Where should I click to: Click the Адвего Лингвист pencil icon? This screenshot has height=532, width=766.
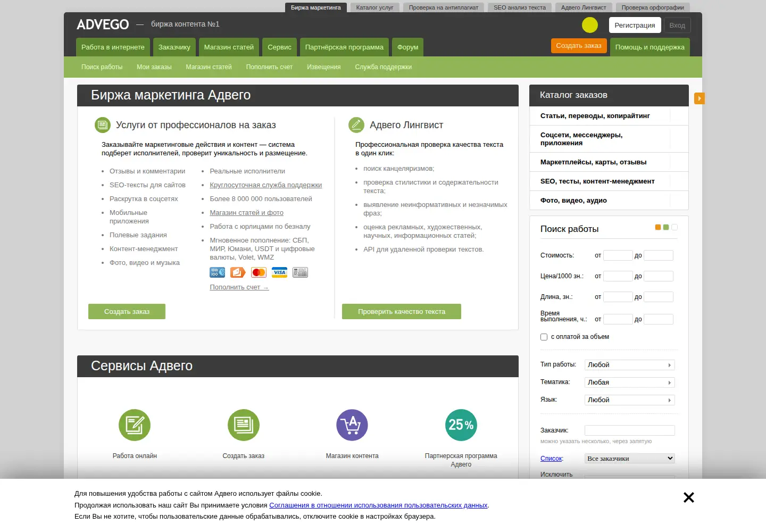[356, 125]
